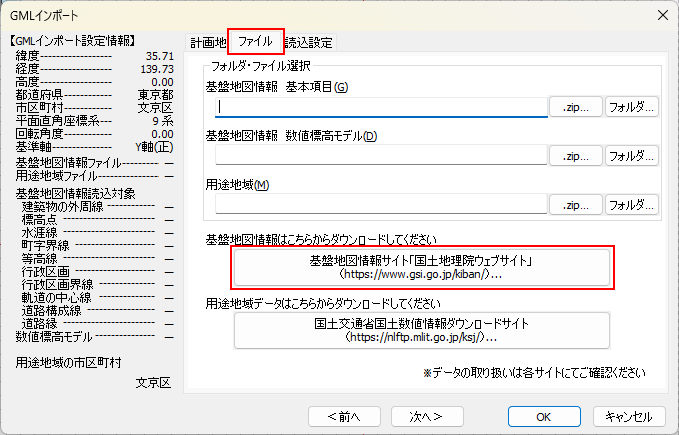
Task: Select the ファイル tab
Action: [x=255, y=42]
